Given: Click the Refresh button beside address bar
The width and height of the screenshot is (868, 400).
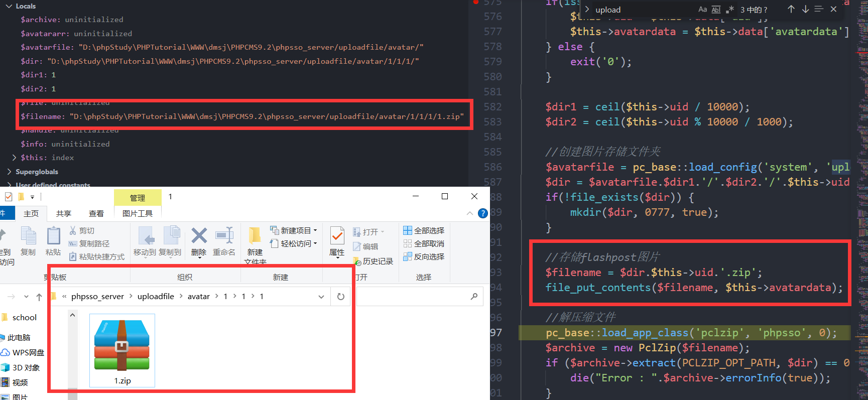Looking at the screenshot, I should click(x=341, y=297).
